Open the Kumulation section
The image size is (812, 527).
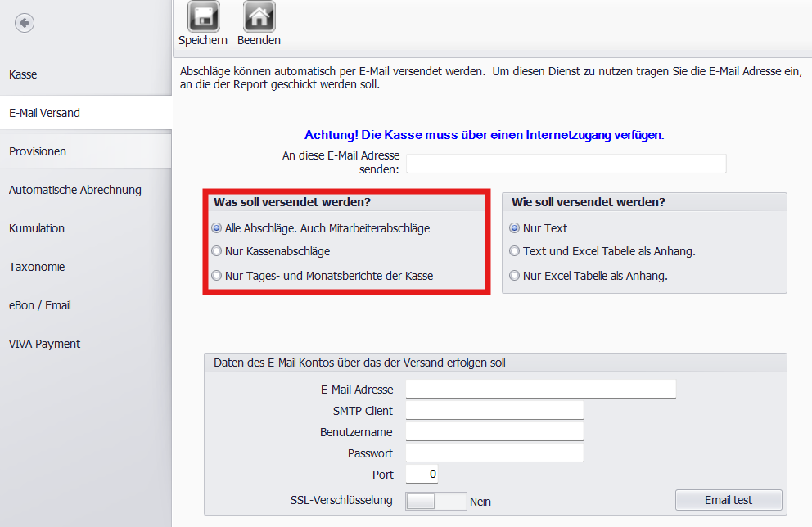coord(85,228)
